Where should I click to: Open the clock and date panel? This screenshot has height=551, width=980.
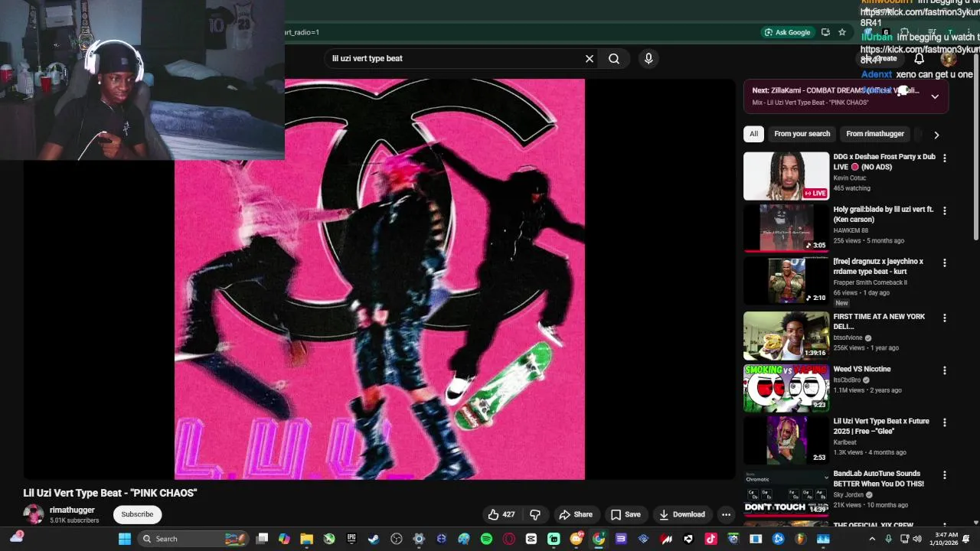(x=946, y=539)
